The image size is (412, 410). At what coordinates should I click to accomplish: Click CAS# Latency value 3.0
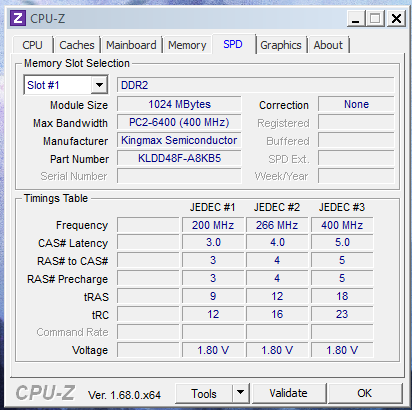[x=213, y=242]
